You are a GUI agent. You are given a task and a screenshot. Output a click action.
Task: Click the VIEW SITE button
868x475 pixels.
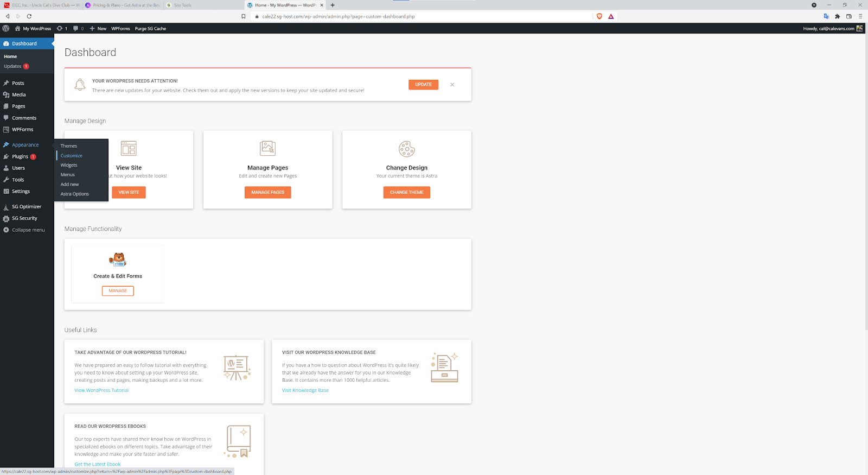pos(129,192)
